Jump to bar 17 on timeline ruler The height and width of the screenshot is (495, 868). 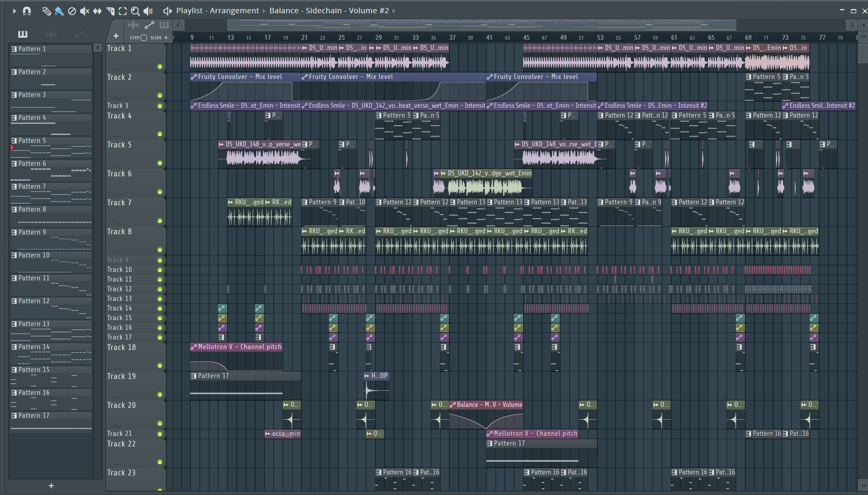(x=268, y=37)
